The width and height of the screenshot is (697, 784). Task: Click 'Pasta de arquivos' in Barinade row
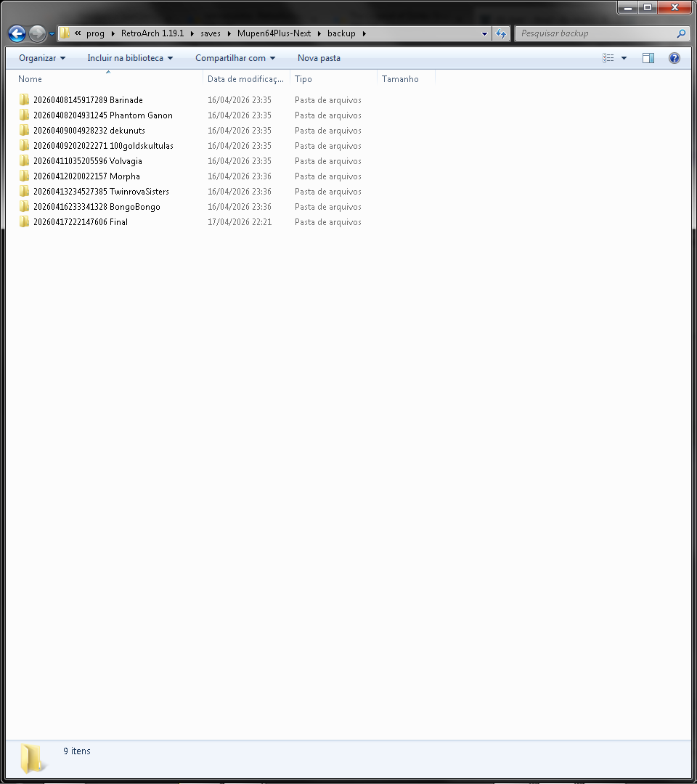328,100
